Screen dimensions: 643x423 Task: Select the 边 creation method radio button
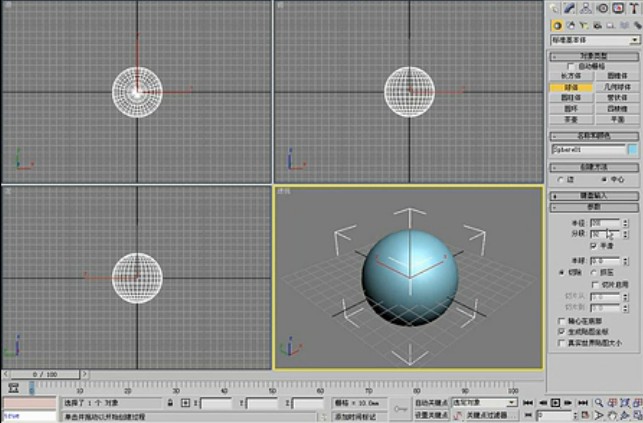click(x=561, y=180)
